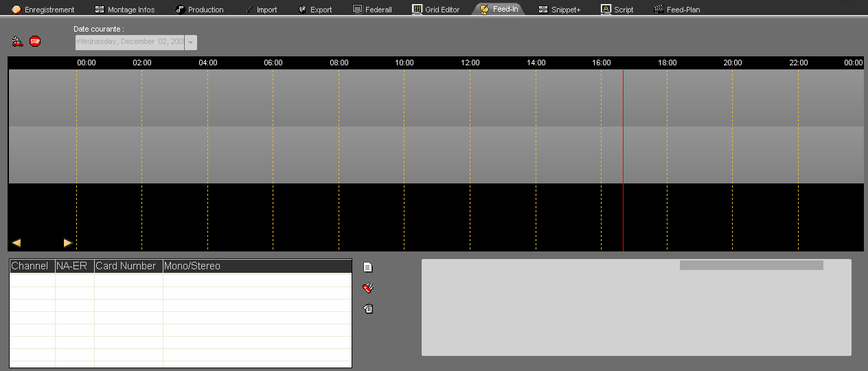Open the Montage Infos tab
Screen dimensions: 868x371
click(124, 10)
